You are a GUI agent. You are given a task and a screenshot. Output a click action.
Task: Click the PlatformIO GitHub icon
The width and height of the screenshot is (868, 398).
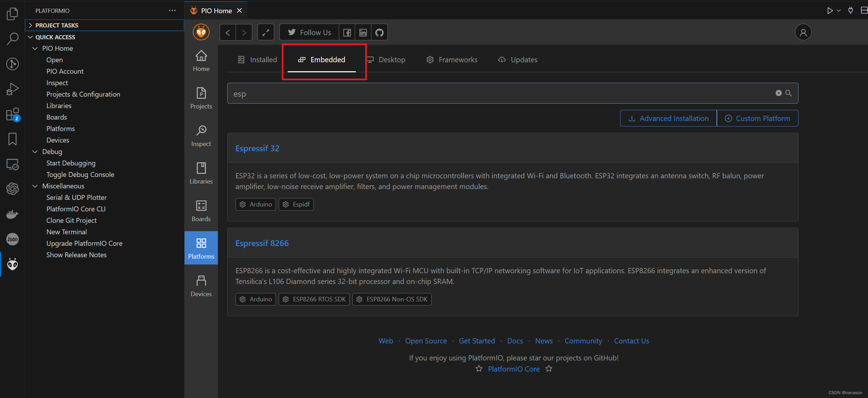pos(379,32)
